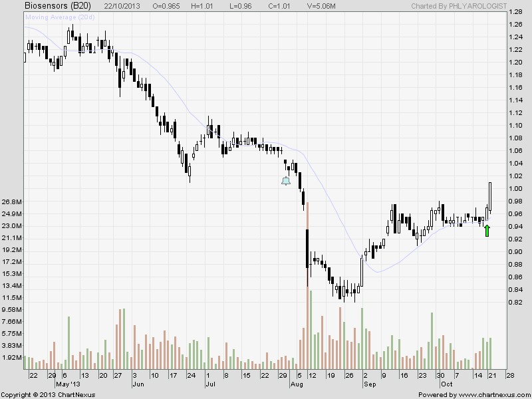Select the Oct month label on the time axis
The height and width of the screenshot is (399, 532).
(446, 384)
